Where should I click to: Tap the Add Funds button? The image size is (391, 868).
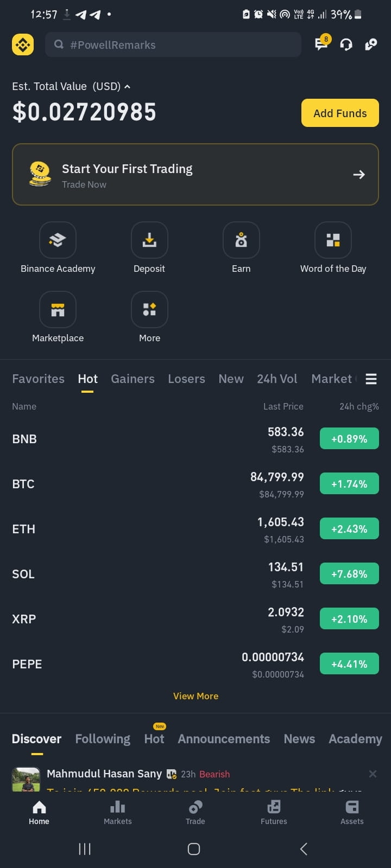tap(340, 113)
